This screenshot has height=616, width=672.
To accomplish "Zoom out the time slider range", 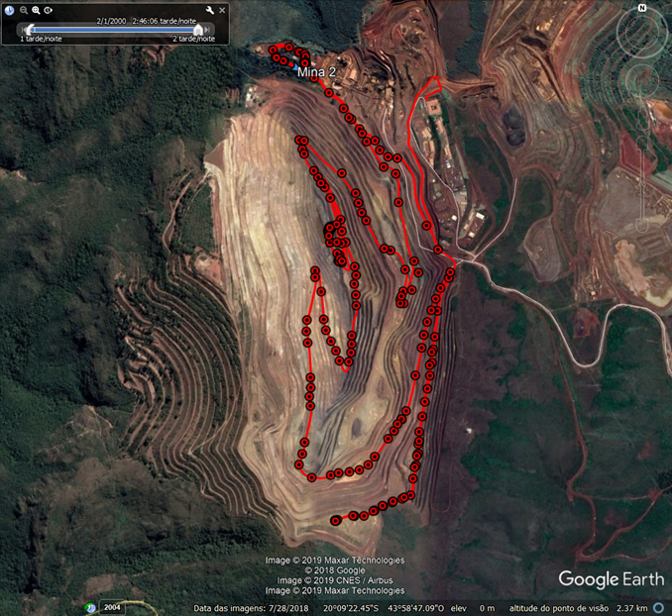I will [24, 10].
